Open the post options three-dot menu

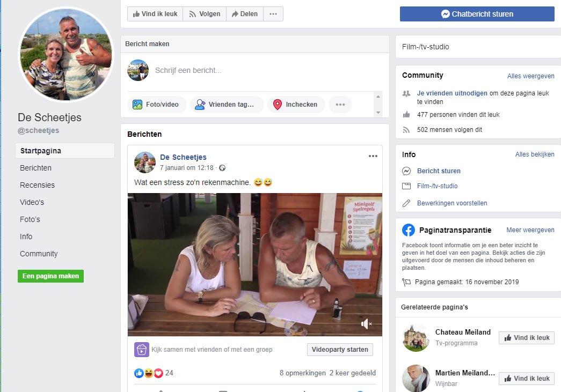point(373,156)
